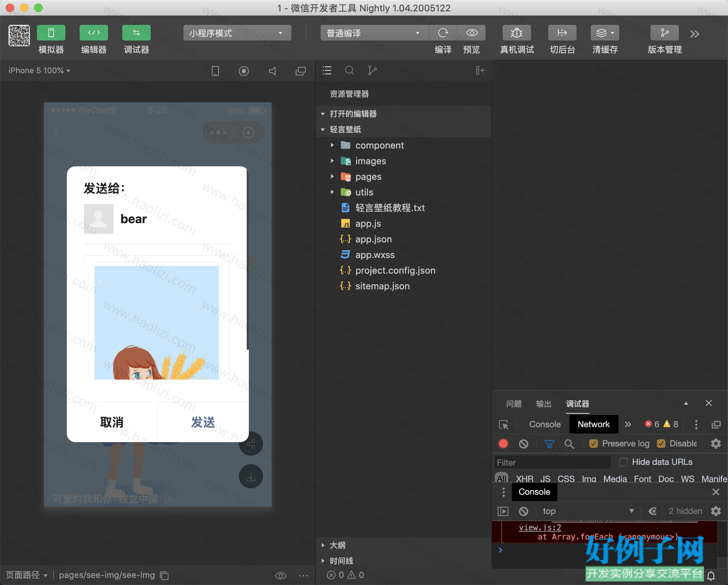Open the mini program mode dropdown
The width and height of the screenshot is (728, 585).
(237, 33)
